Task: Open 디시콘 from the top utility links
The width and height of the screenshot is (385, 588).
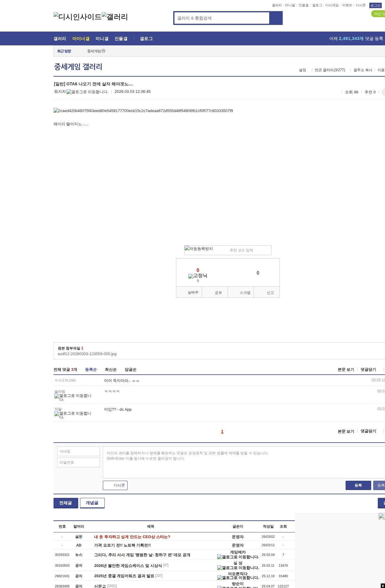Action: click(361, 5)
